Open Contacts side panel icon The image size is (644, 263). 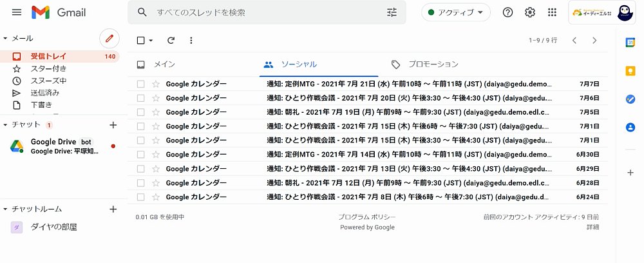[630, 128]
